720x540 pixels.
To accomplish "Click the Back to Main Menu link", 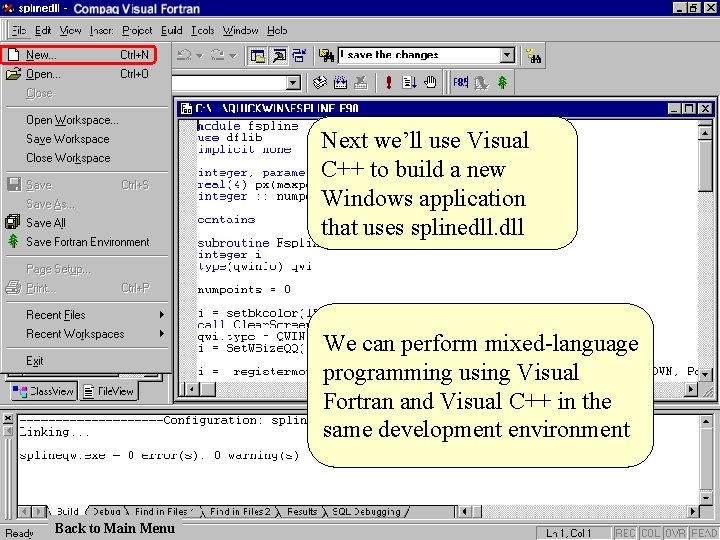I will (115, 529).
